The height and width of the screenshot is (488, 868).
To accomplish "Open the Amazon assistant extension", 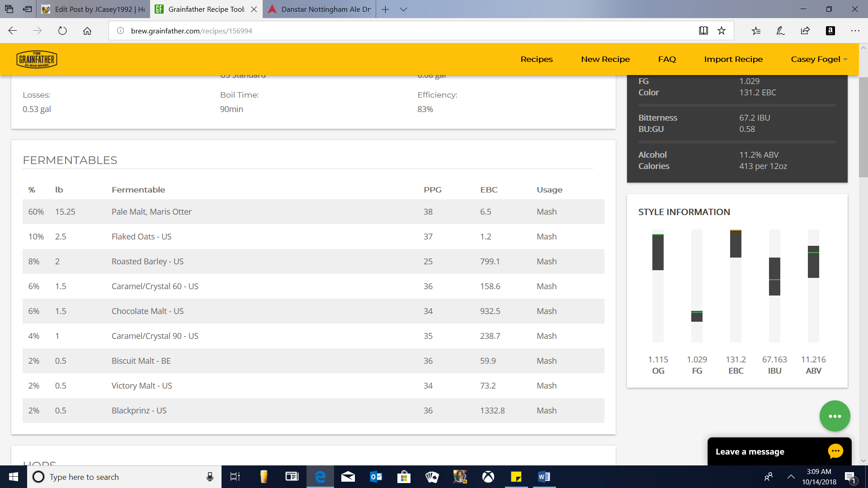I will coord(830,31).
